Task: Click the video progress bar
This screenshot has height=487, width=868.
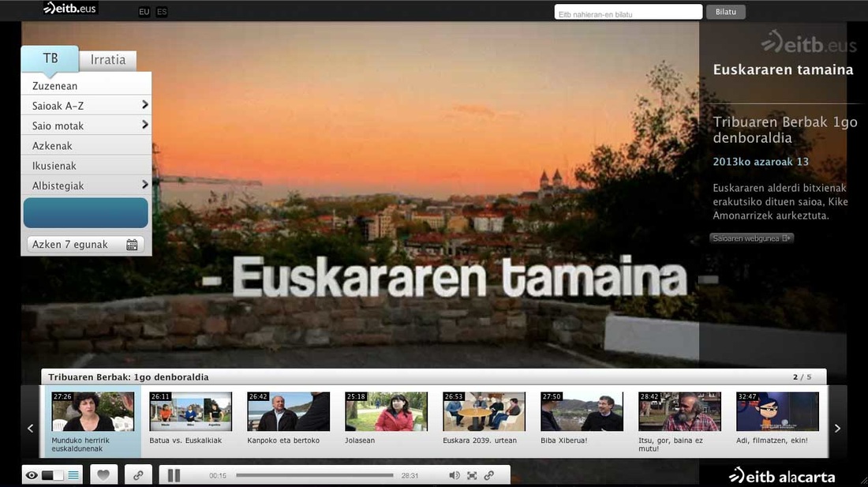Action: [314, 475]
